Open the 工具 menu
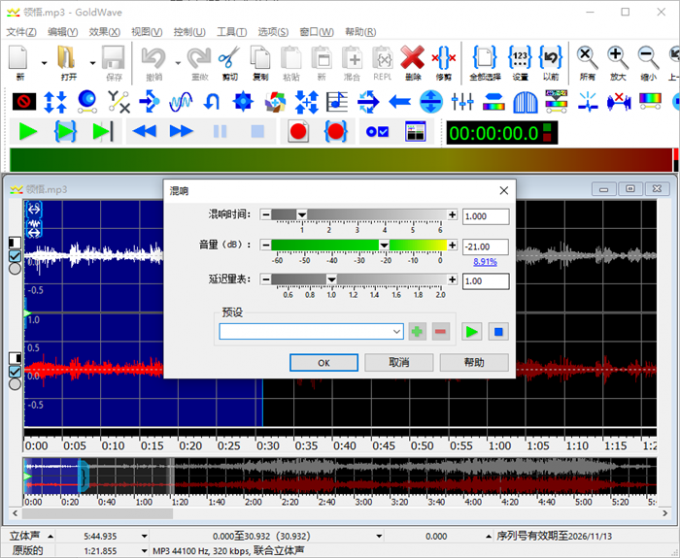 [232, 32]
